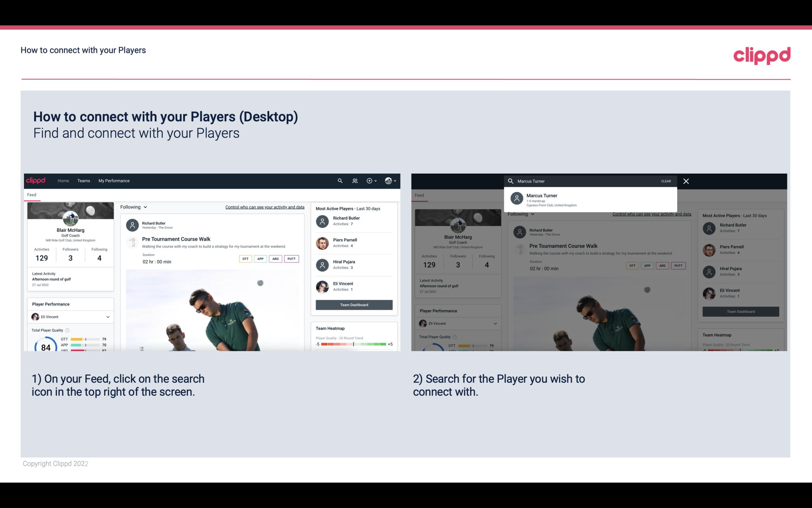
Task: Select the Home tab in navigation
Action: pyautogui.click(x=63, y=180)
